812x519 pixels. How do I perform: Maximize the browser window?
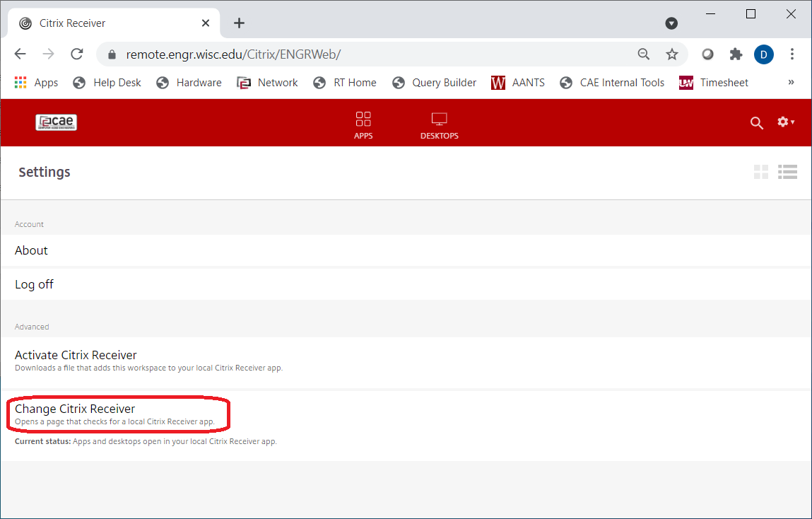coord(751,14)
